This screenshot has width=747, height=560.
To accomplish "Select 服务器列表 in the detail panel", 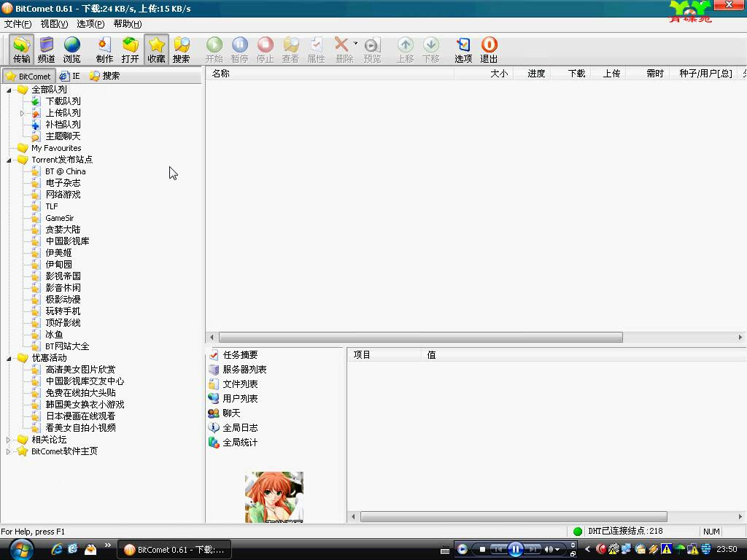I will pyautogui.click(x=244, y=370).
